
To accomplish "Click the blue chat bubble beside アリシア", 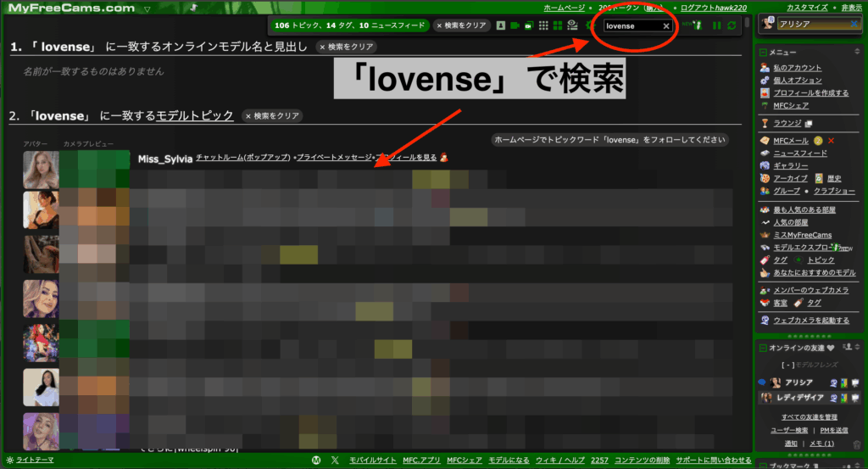I will click(x=762, y=382).
